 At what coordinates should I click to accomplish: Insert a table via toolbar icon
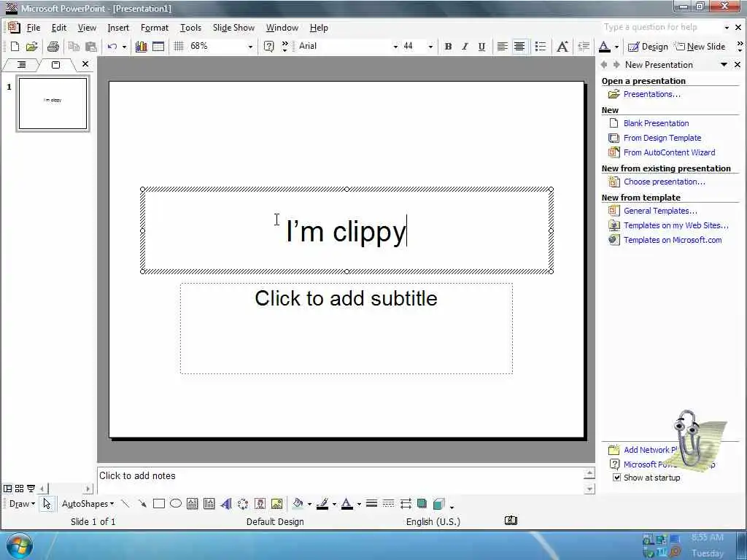(158, 46)
